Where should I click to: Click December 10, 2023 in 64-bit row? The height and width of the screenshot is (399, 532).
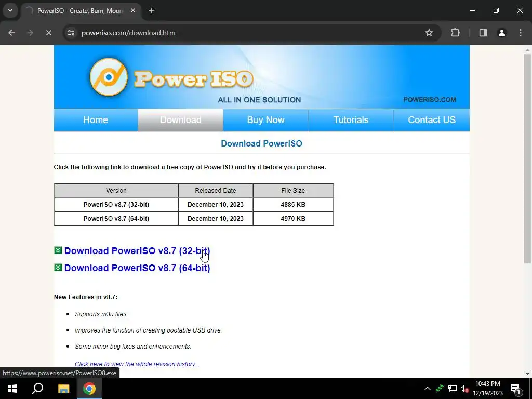[216, 219]
